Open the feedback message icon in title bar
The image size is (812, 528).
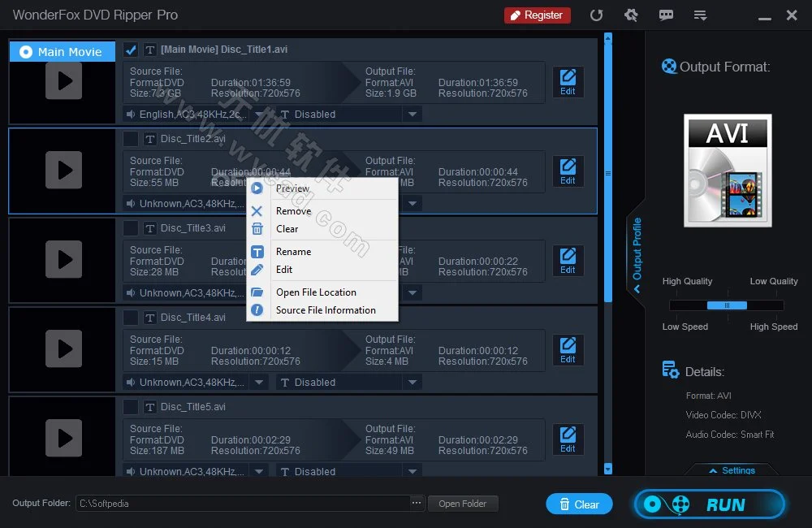coord(666,15)
